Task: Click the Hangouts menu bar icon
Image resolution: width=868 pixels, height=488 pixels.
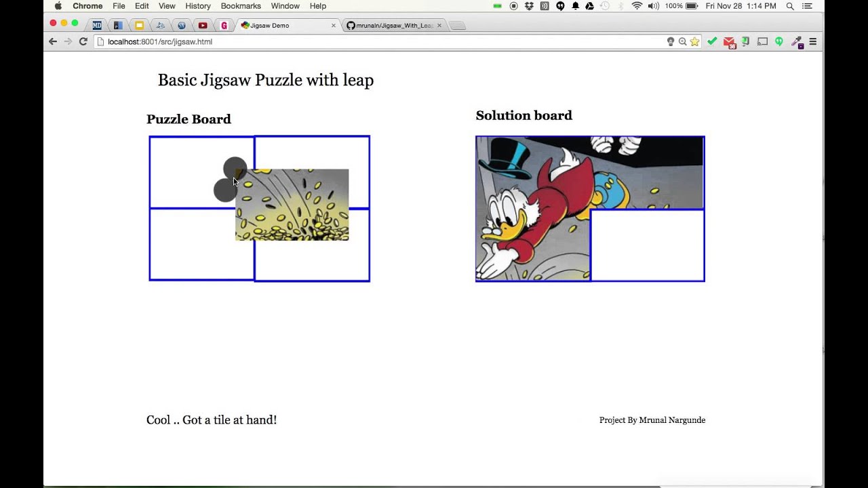Action: coord(560,6)
